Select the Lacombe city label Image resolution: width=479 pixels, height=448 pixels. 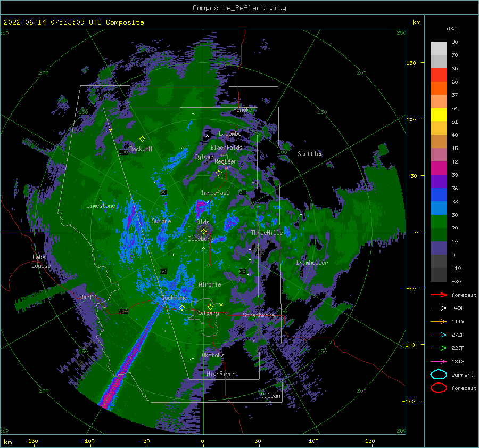pyautogui.click(x=230, y=134)
